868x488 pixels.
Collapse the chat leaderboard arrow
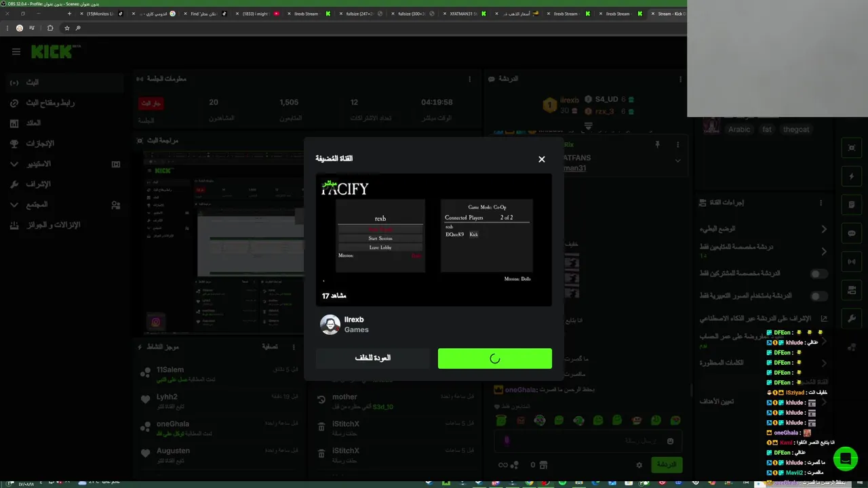click(589, 126)
